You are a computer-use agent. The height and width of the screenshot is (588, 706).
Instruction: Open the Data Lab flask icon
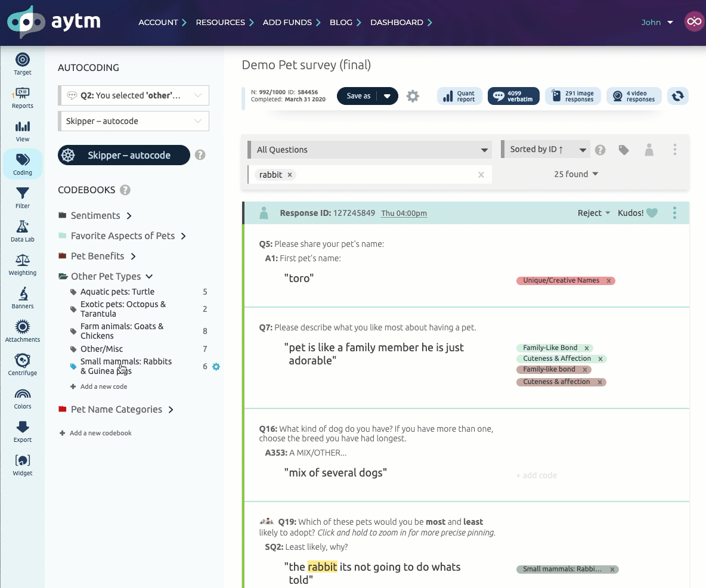click(x=23, y=231)
